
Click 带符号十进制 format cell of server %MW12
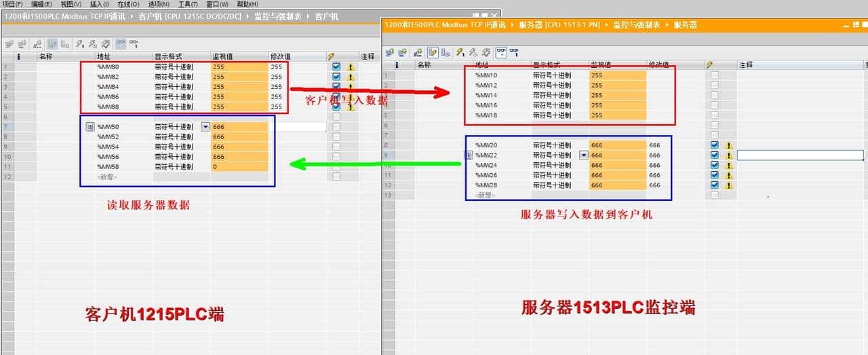click(x=552, y=86)
